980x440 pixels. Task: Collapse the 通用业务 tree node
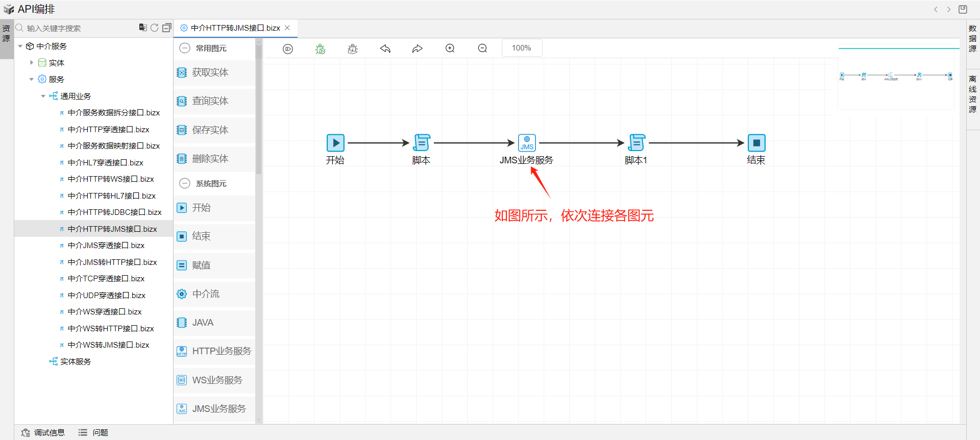pos(43,96)
